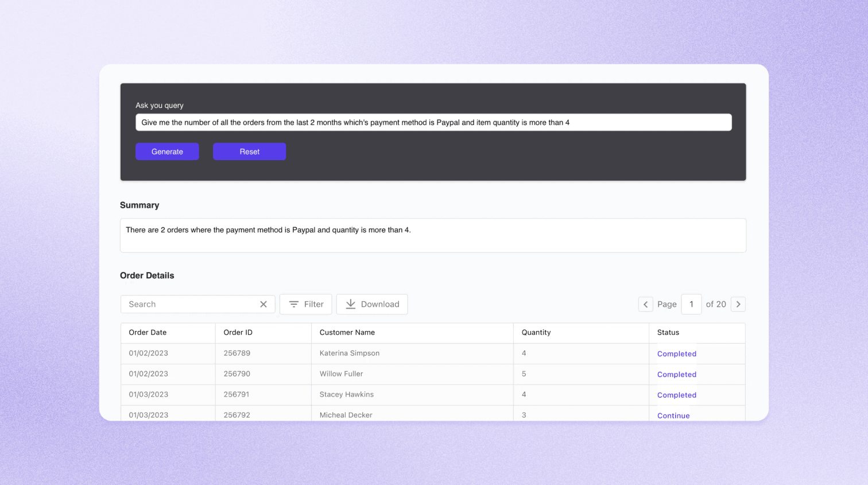Go to the next page arrow
Screen dimensions: 868x485
tap(738, 304)
